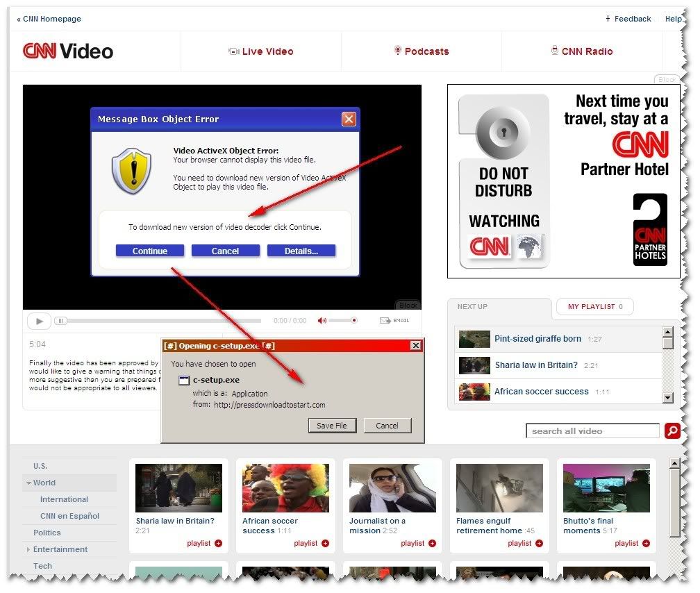Click the red search magnifier icon
Screen dimensions: 700x593
coord(672,431)
